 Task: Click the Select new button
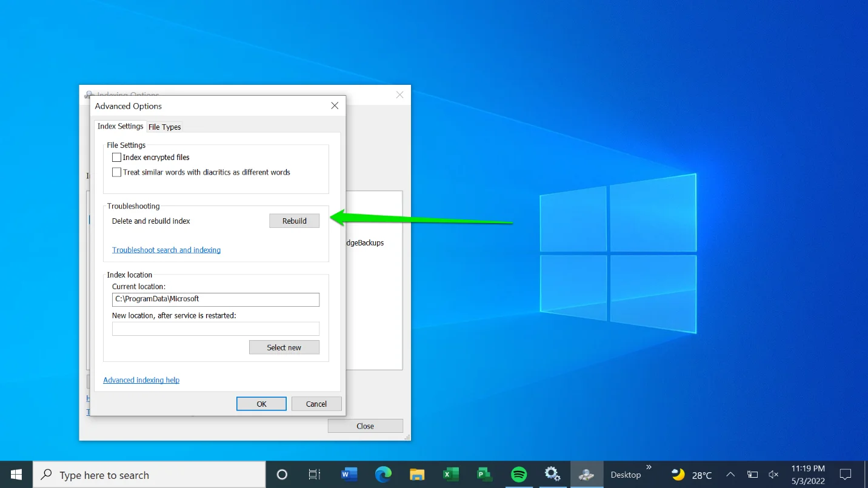coord(284,347)
